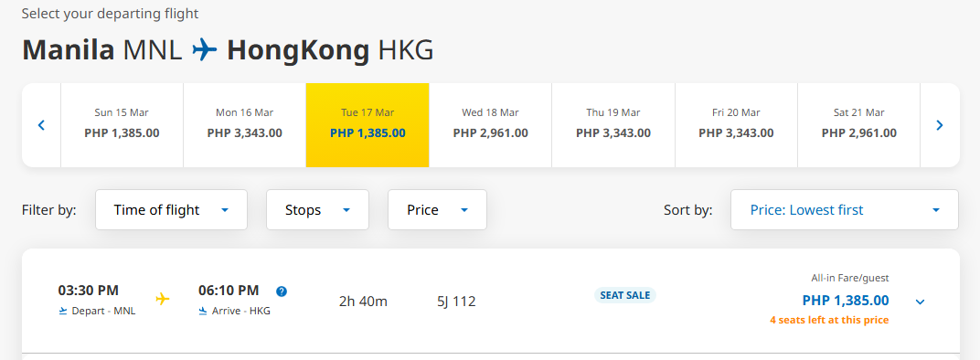
Task: Open the Price filter dropdown
Action: pos(438,210)
